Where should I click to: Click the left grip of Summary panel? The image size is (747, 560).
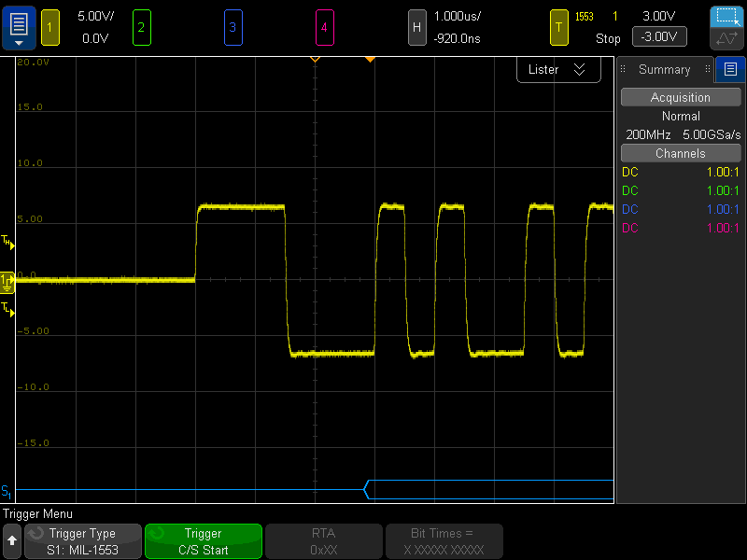coord(623,69)
